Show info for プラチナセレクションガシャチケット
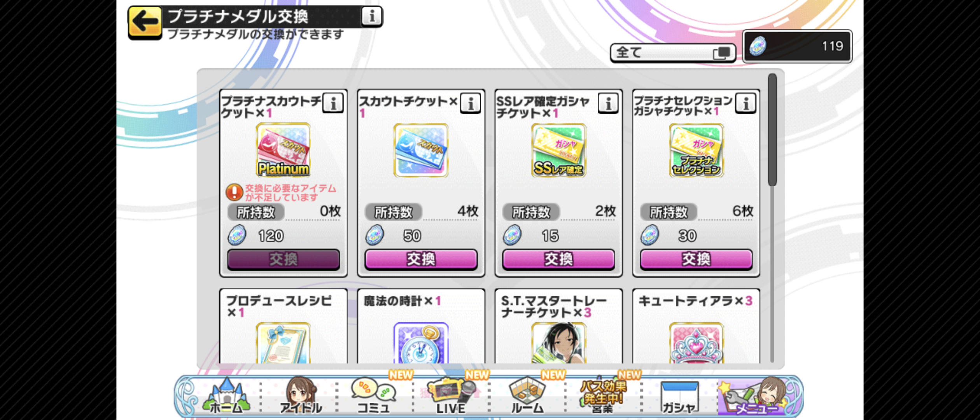 click(746, 103)
